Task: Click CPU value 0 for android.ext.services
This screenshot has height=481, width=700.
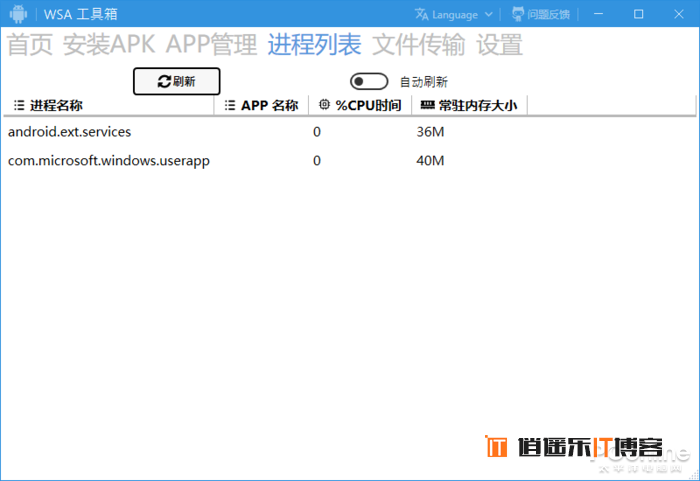Action: pos(317,132)
